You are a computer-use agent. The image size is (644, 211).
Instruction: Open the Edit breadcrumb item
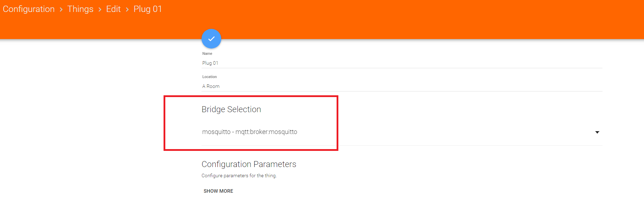coord(113,9)
